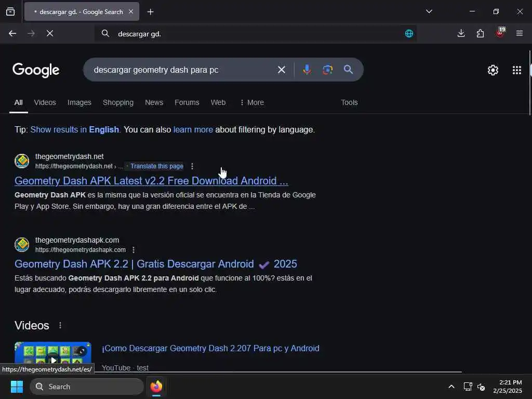Image resolution: width=532 pixels, height=399 pixels.
Task: Switch to the Images results tab
Action: 79,102
